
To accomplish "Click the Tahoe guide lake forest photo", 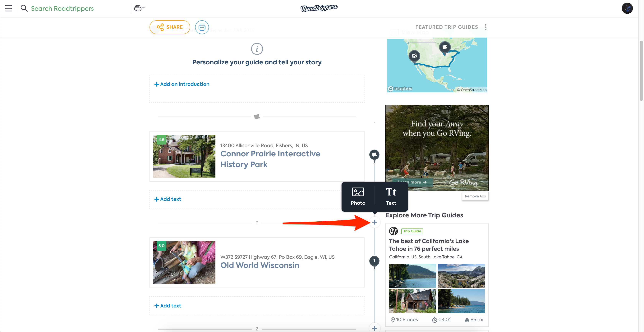I will 412,276.
